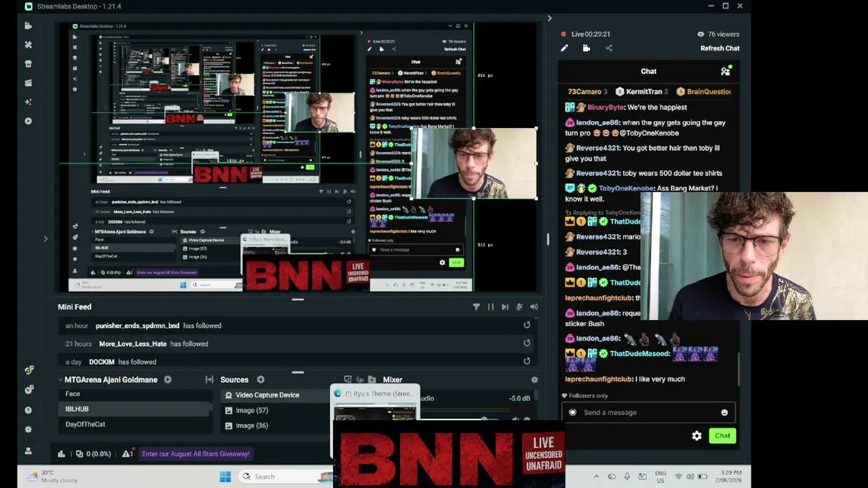Replay the DOCKIM follow alert

(x=526, y=361)
